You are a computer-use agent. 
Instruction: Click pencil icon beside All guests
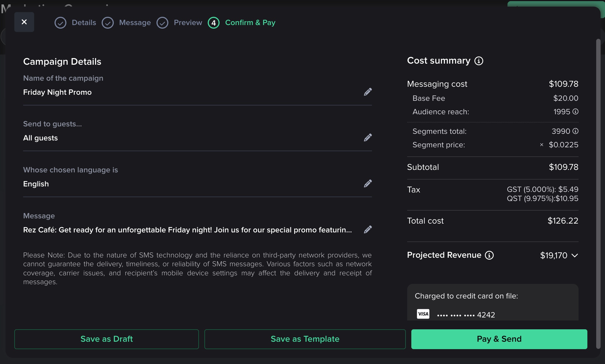[368, 138]
